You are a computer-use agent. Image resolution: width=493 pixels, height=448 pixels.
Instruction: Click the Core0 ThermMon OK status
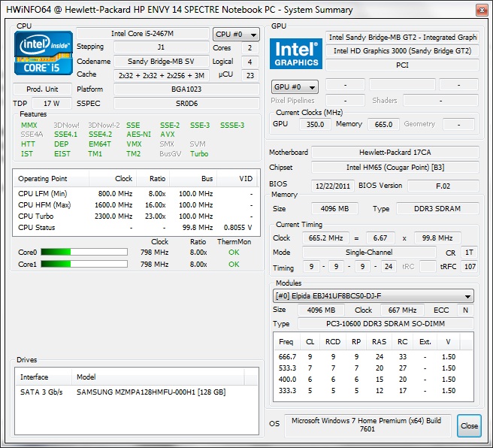pos(234,252)
